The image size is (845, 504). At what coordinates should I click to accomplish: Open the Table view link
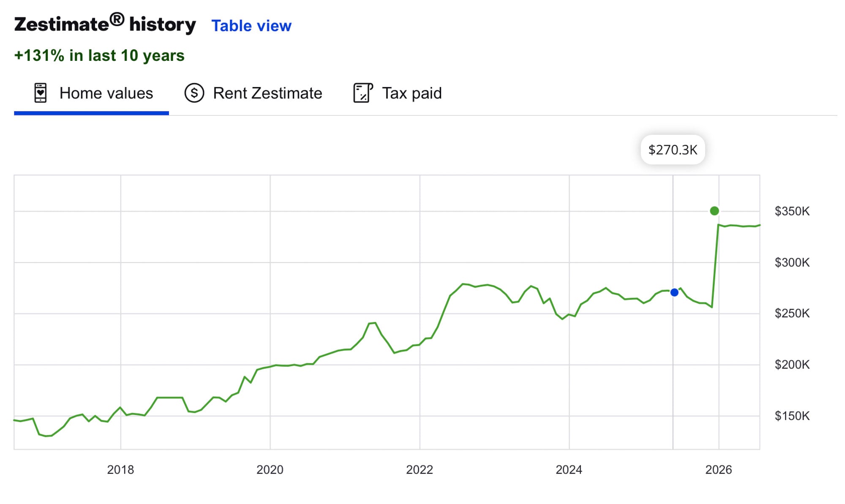click(x=251, y=26)
